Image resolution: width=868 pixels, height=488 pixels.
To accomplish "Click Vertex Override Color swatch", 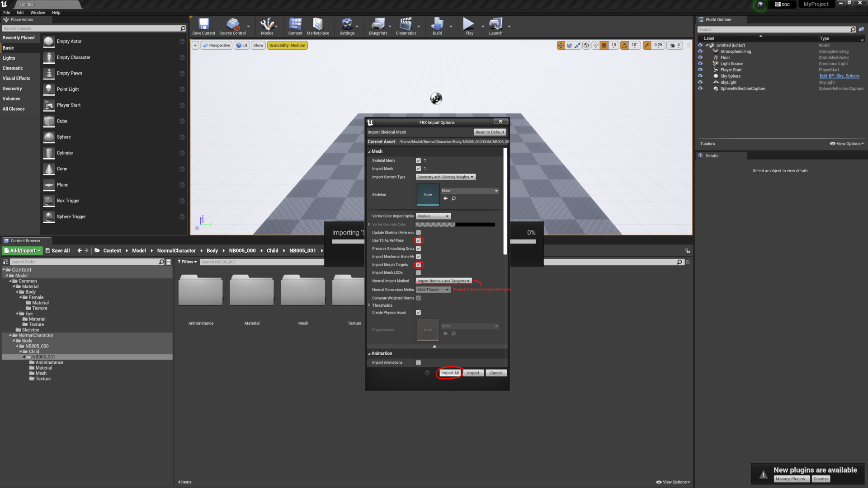I will pyautogui.click(x=455, y=225).
